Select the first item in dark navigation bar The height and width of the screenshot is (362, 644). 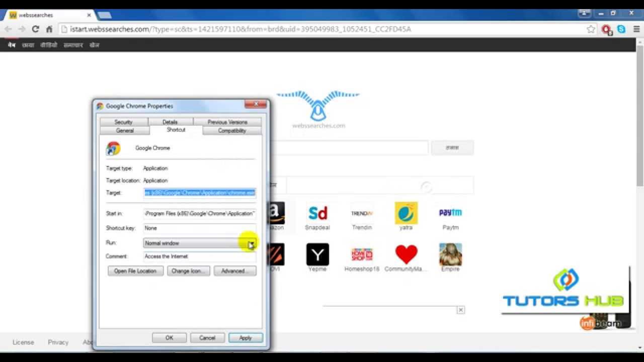12,45
